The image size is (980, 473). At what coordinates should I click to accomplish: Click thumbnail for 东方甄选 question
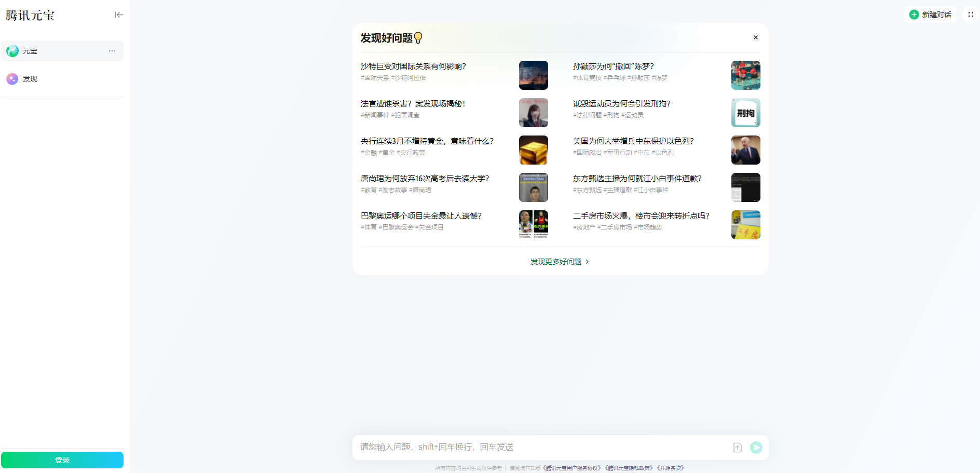click(746, 187)
